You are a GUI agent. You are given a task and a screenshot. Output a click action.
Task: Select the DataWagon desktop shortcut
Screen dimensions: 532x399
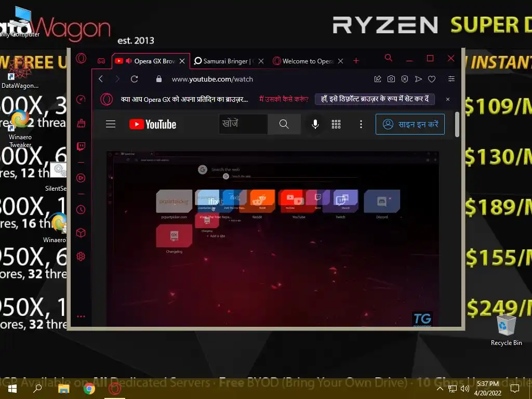click(20, 72)
